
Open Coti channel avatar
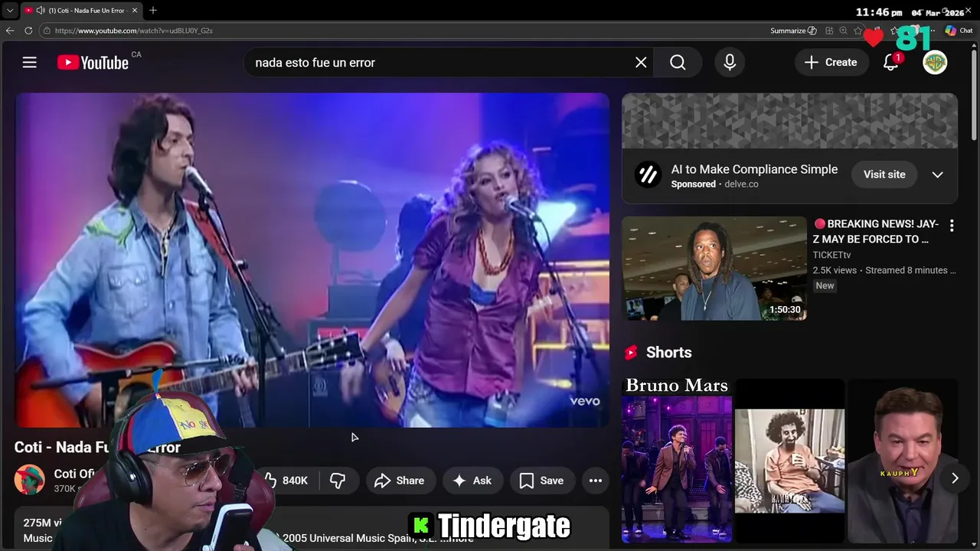(29, 480)
